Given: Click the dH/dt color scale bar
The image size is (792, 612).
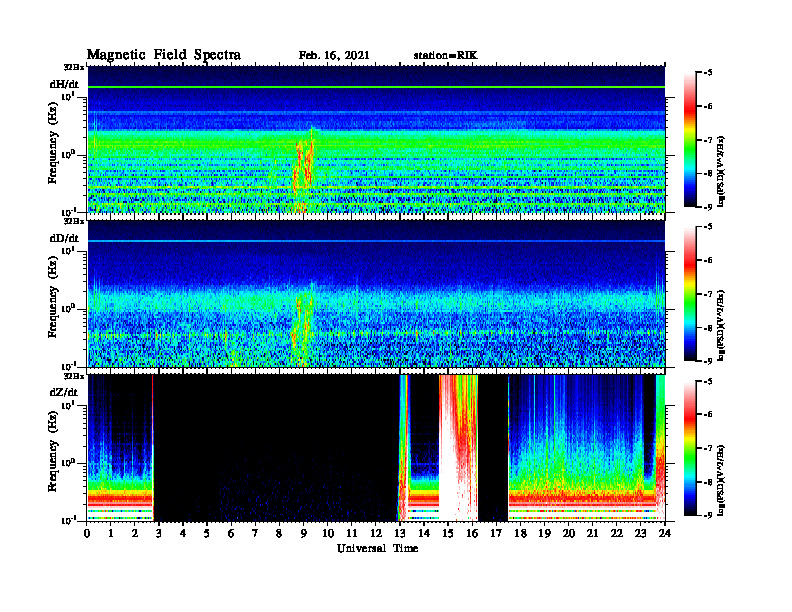Looking at the screenshot, I should pyautogui.click(x=690, y=140).
